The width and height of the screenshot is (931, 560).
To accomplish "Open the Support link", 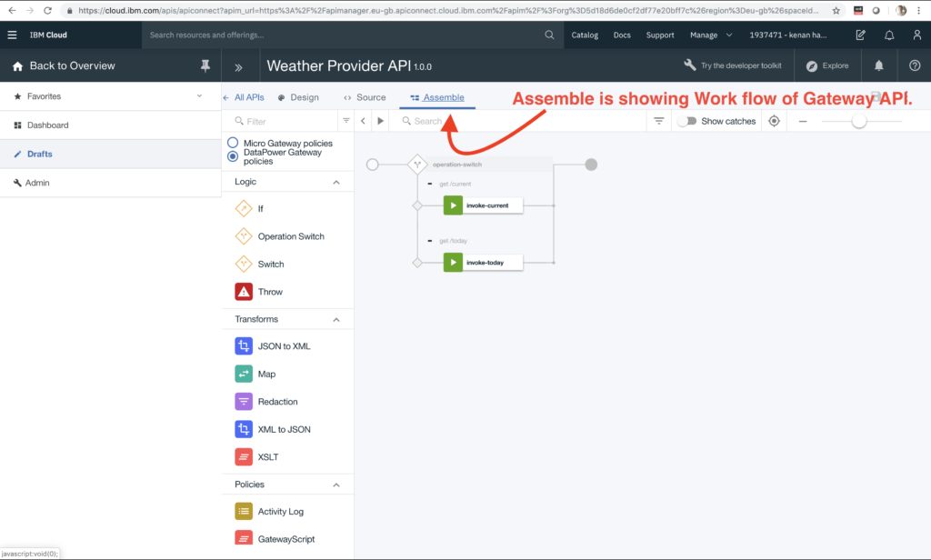I will 660,35.
